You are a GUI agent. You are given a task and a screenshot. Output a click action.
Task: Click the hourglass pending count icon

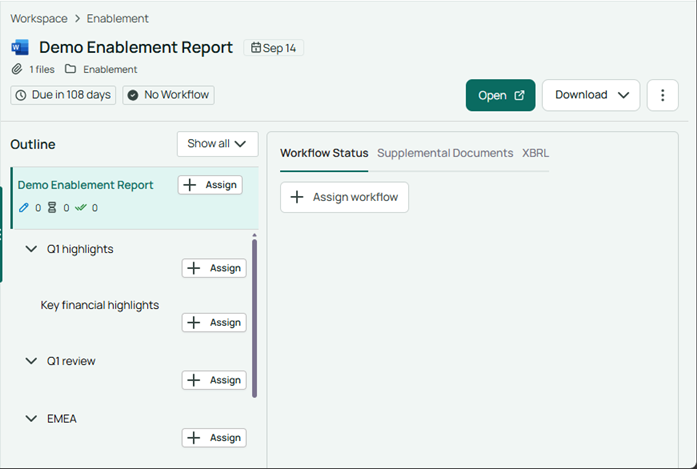point(52,208)
